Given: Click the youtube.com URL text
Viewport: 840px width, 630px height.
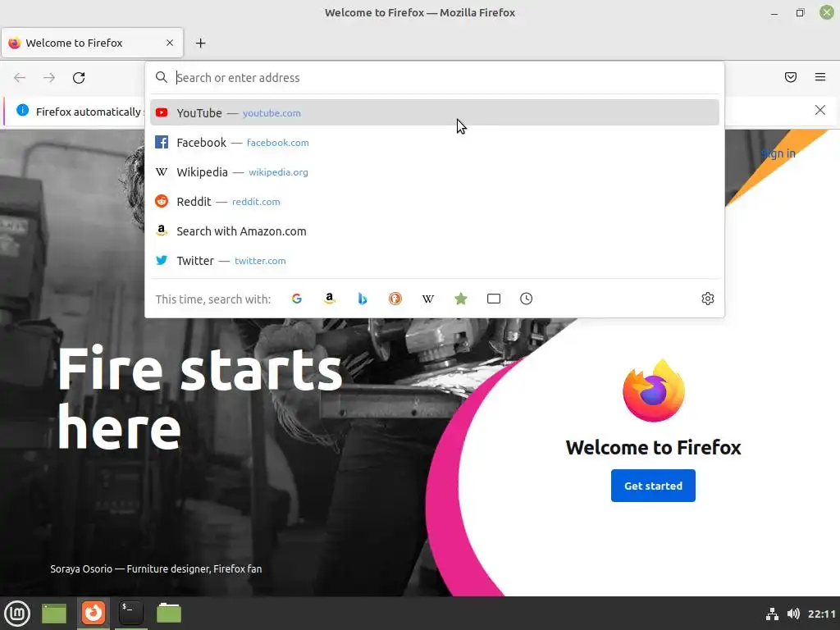Looking at the screenshot, I should tap(272, 113).
